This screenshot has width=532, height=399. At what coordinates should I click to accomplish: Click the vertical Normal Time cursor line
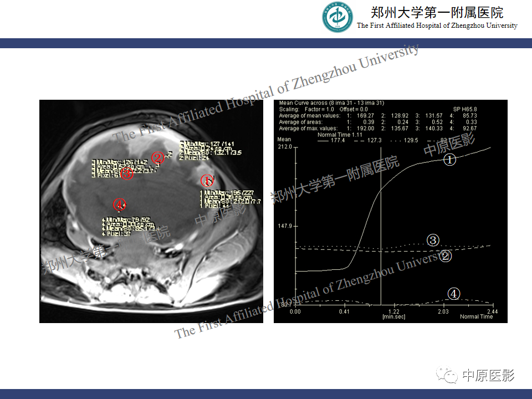pos(381,226)
